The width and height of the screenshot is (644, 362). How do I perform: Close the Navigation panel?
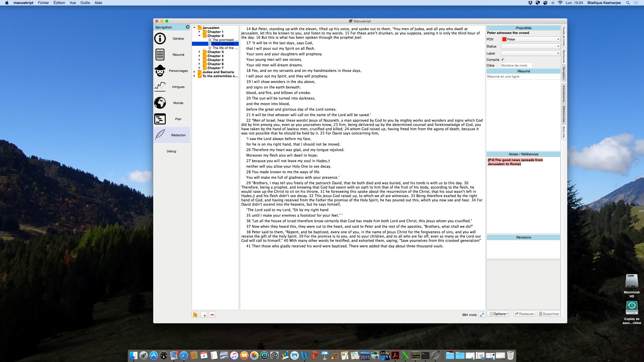[187, 27]
